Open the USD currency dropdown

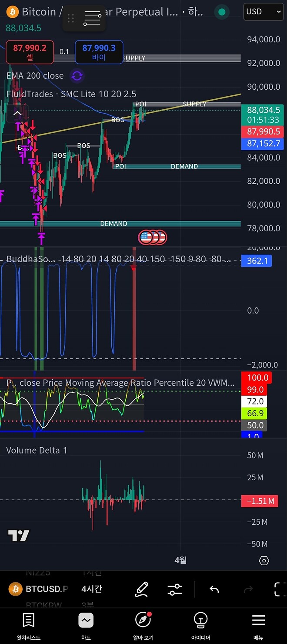tap(264, 12)
